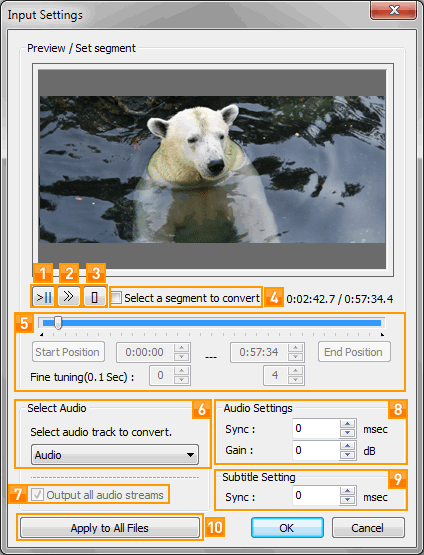Viewport: 424px width, 555px height.
Task: Click the audio Gain input field
Action: 316,450
